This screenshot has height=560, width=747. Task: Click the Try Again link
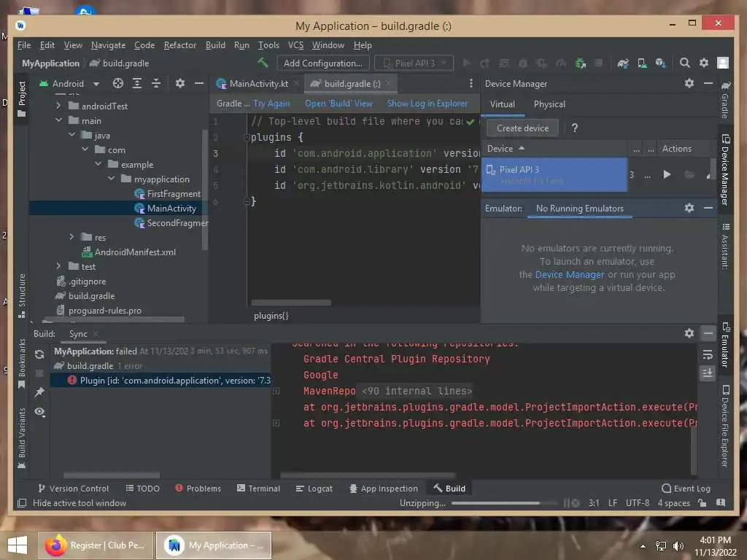271,104
